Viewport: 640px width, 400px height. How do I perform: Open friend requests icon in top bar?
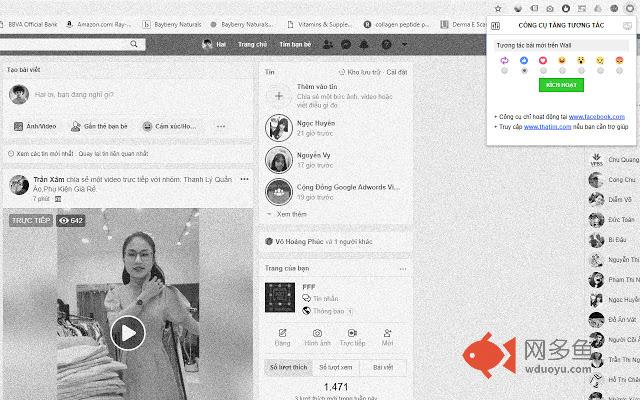pos(328,44)
